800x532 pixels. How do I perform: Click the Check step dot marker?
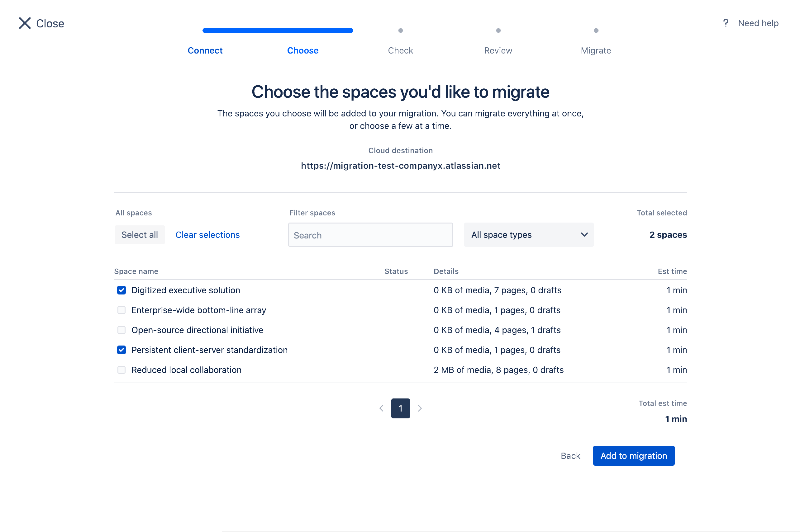[400, 31]
